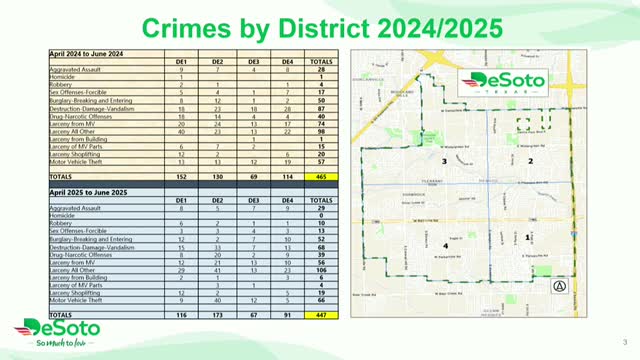Click the TOTALS column header in 2024 table
The width and height of the screenshot is (640, 360).
click(321, 62)
